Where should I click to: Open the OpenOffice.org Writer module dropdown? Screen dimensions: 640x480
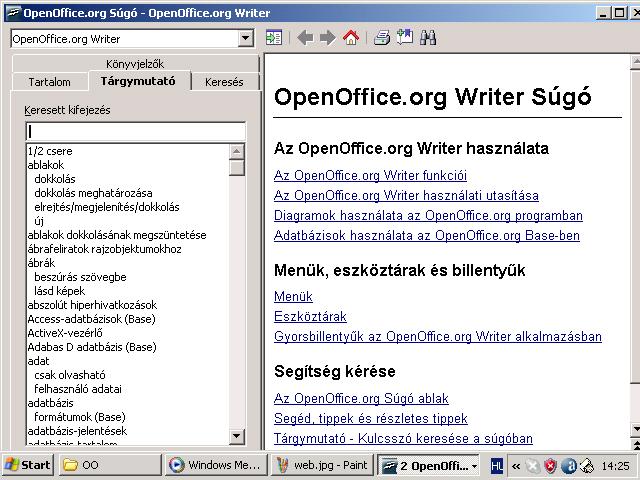pos(246,39)
